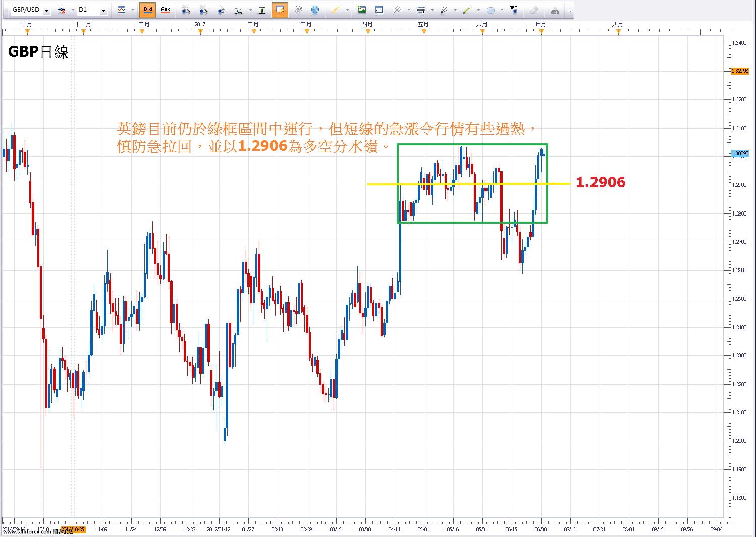Click the 八月 month marker on the timeline

(x=618, y=24)
